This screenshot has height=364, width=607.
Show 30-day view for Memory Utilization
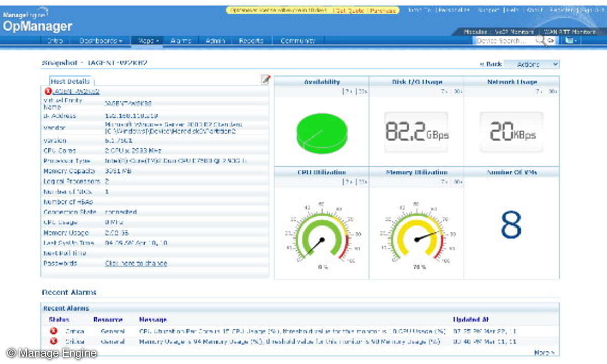tap(457, 182)
